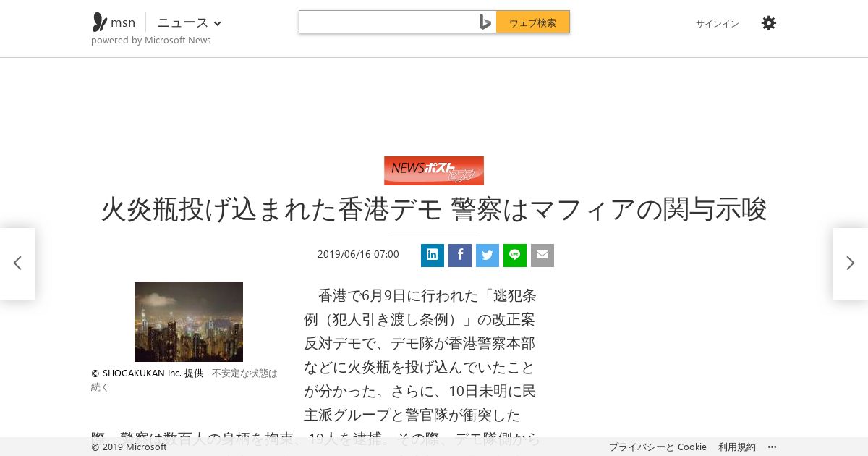Click the publish date 2019/06/16 07:00

[x=358, y=254]
